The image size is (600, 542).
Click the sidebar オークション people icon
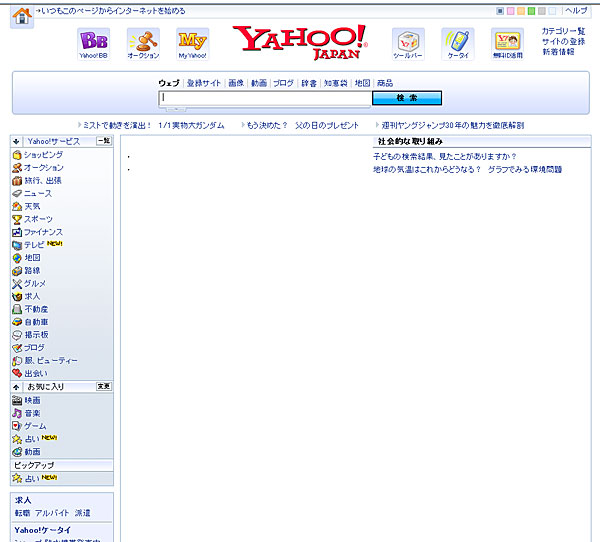(x=17, y=168)
